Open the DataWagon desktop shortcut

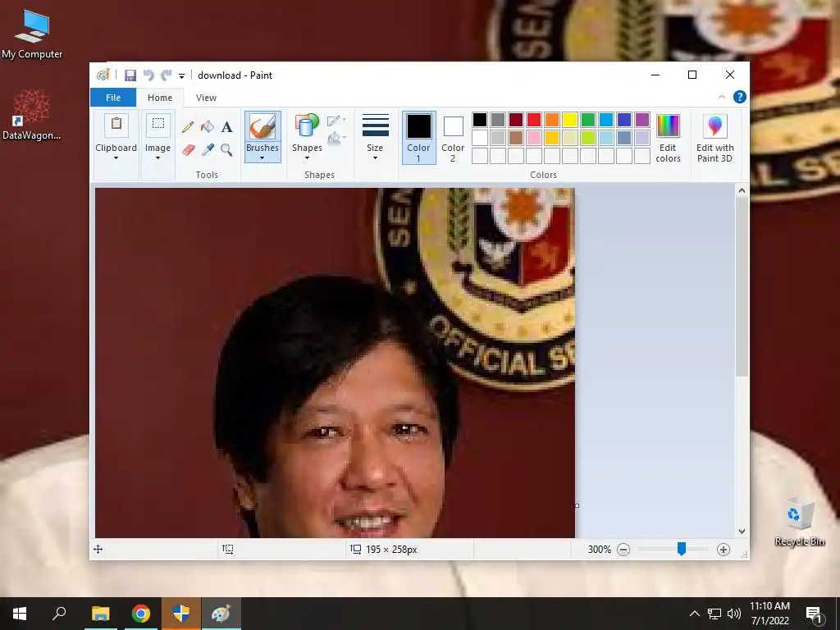32,115
